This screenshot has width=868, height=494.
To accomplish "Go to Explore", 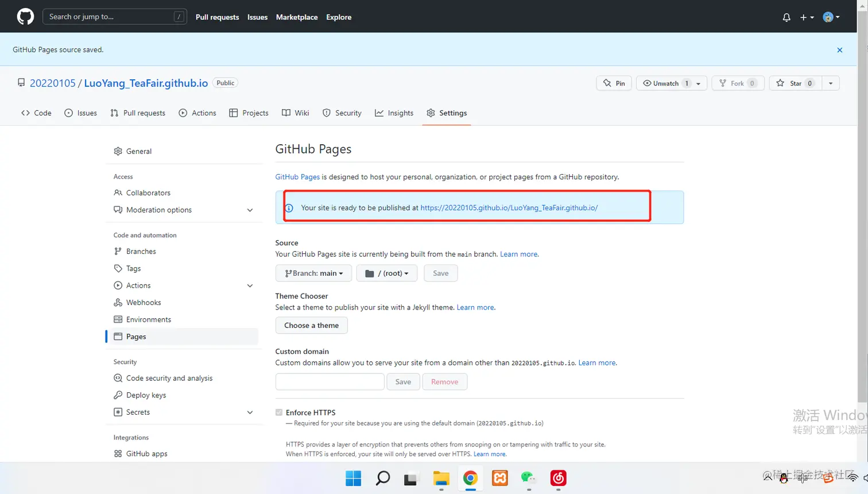I will [339, 17].
